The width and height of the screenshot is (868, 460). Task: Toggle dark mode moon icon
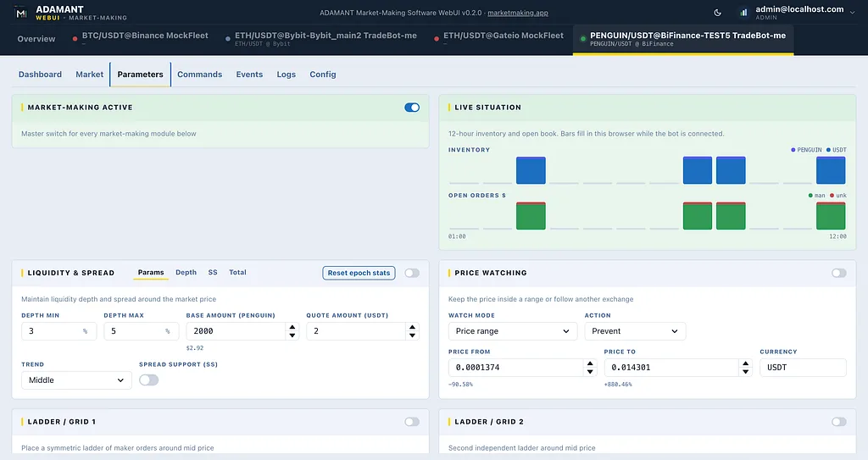(717, 13)
